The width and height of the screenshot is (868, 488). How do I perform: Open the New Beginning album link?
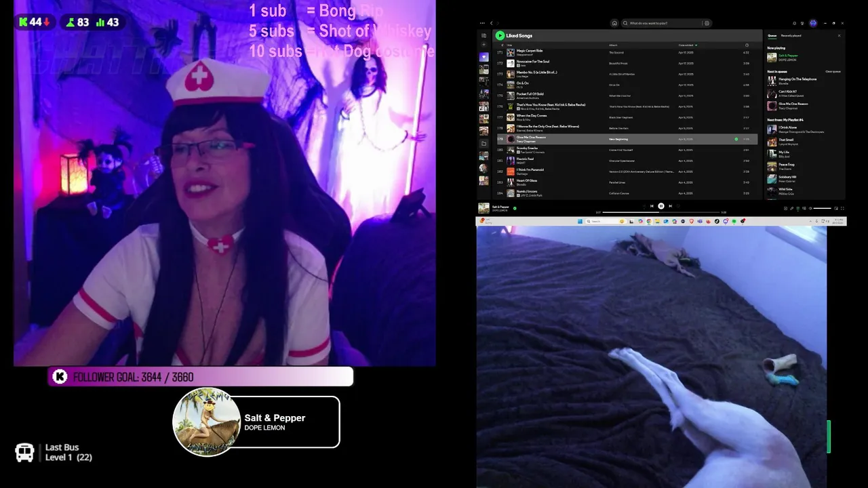coord(620,139)
